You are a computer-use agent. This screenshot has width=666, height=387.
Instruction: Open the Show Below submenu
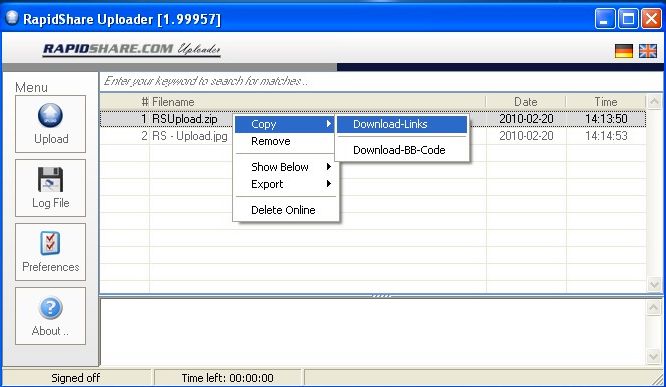click(285, 167)
